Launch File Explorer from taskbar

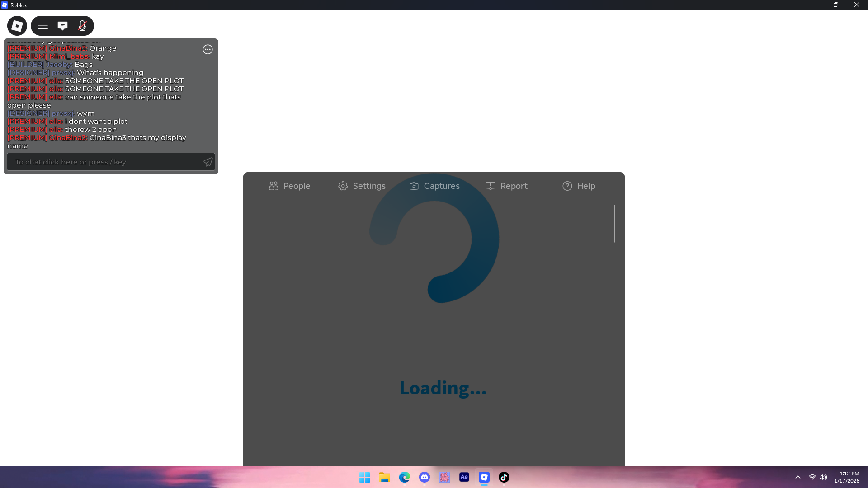(384, 477)
